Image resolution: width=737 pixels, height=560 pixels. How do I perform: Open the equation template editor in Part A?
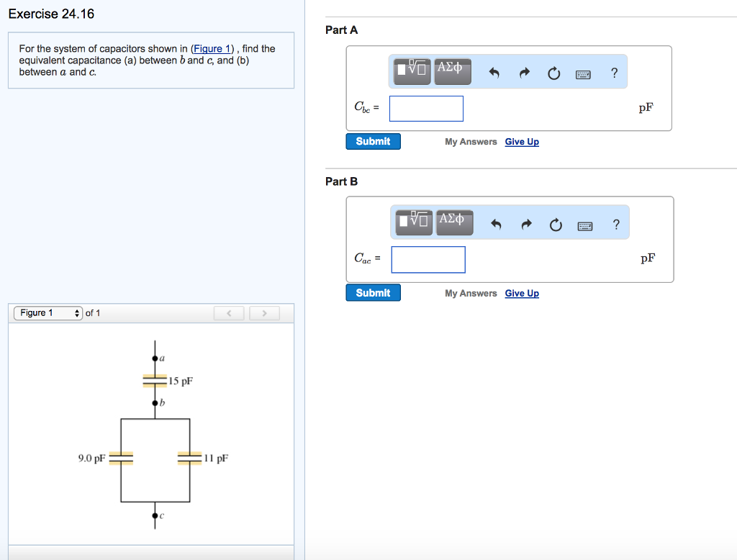pos(410,71)
